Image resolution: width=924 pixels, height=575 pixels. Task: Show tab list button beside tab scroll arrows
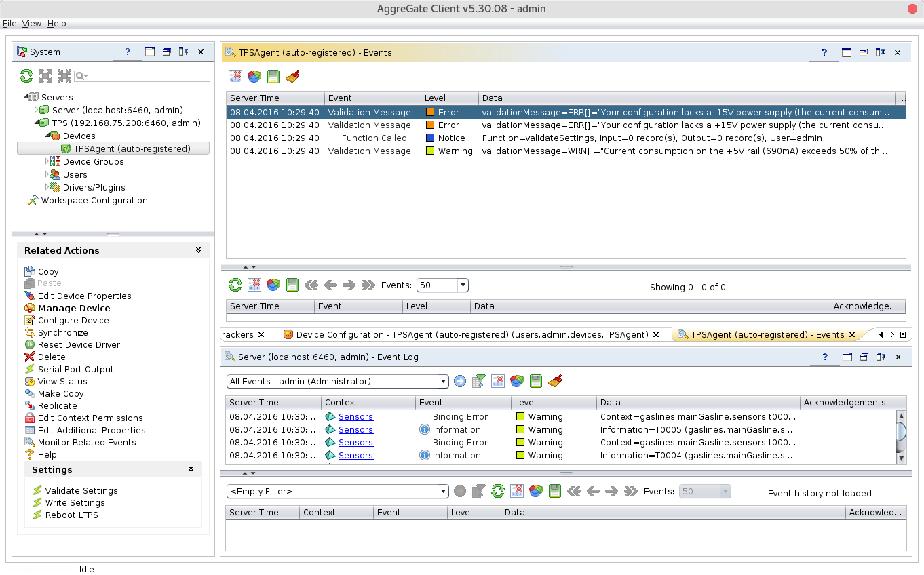coord(903,334)
